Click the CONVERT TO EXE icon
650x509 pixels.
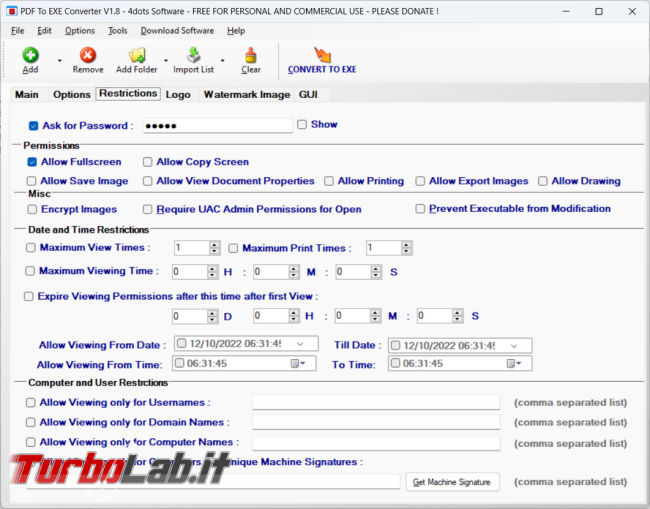pyautogui.click(x=322, y=54)
